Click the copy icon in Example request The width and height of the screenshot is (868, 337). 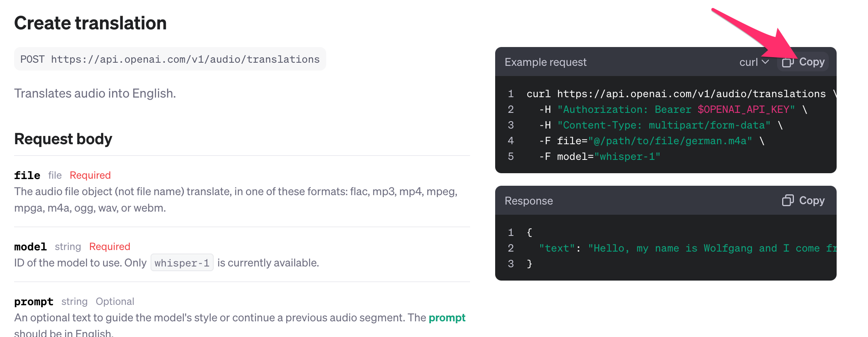(x=788, y=62)
